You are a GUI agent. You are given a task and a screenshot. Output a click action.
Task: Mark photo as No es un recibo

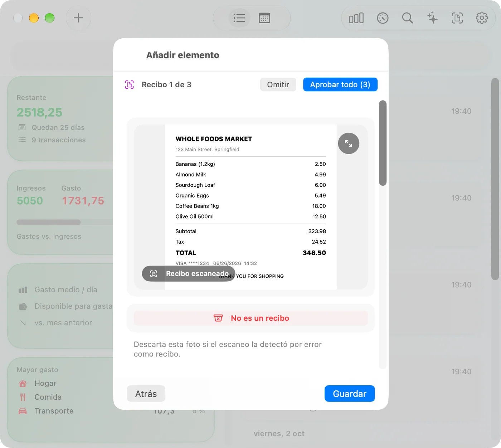(x=251, y=318)
